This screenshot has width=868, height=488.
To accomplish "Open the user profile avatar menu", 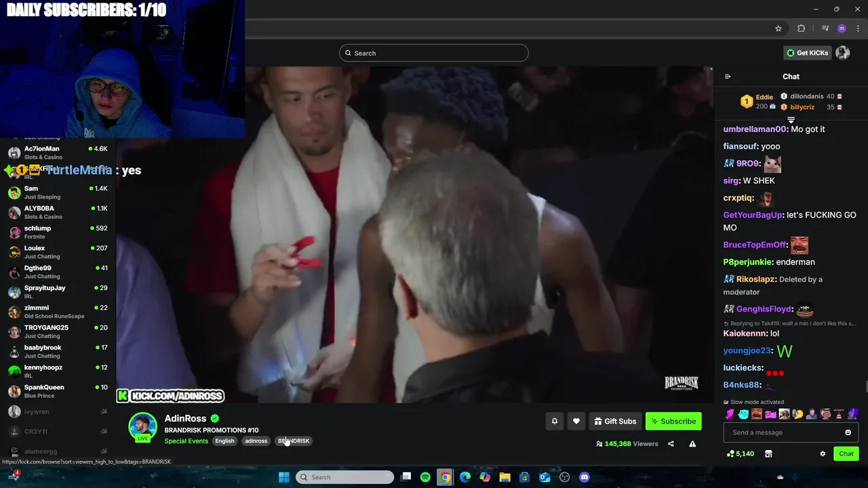I will coord(843,53).
